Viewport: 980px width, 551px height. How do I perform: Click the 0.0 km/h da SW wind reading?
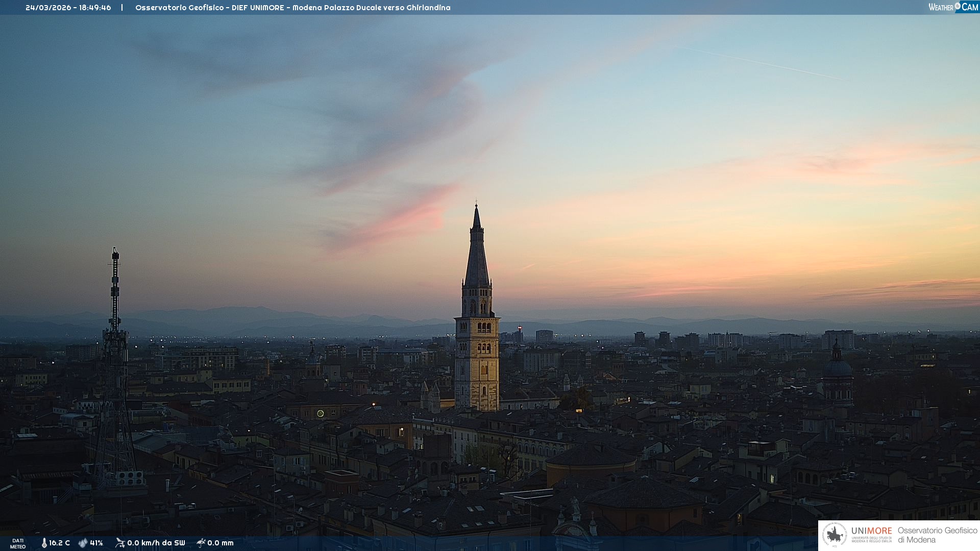point(156,543)
